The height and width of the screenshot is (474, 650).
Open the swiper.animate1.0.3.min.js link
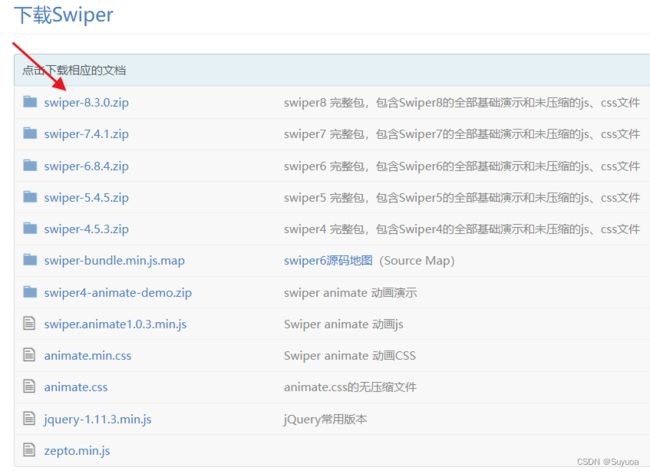tap(115, 324)
